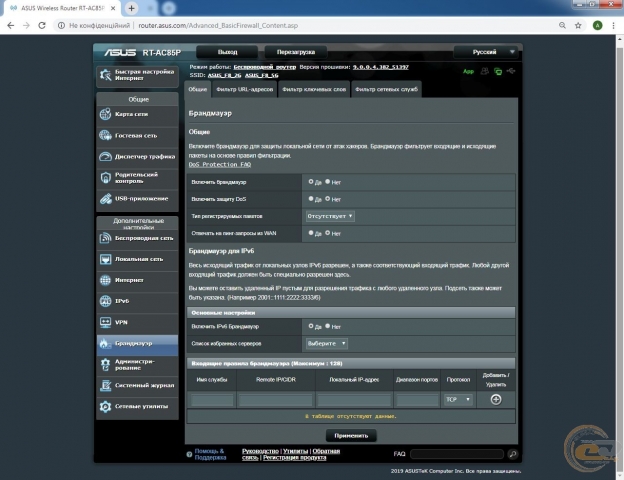Click browser zoom magnifier icon in address bar
Viewport: 624px width, 480px height.
[x=562, y=25]
